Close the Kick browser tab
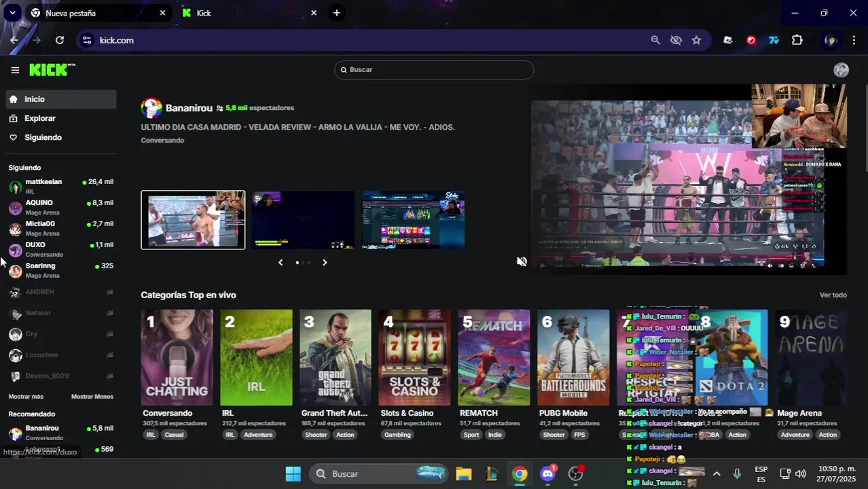The width and height of the screenshot is (868, 489). click(x=314, y=13)
